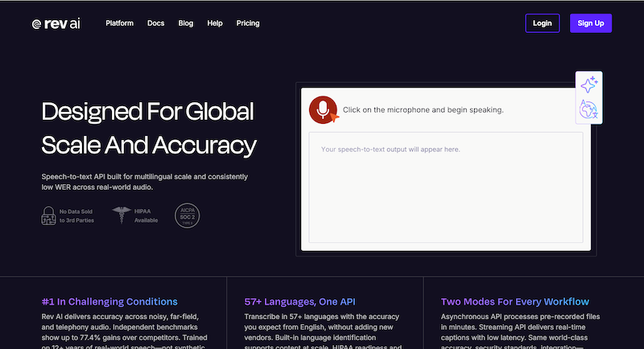Open the Blog link in navigation
644x349 pixels.
(186, 23)
